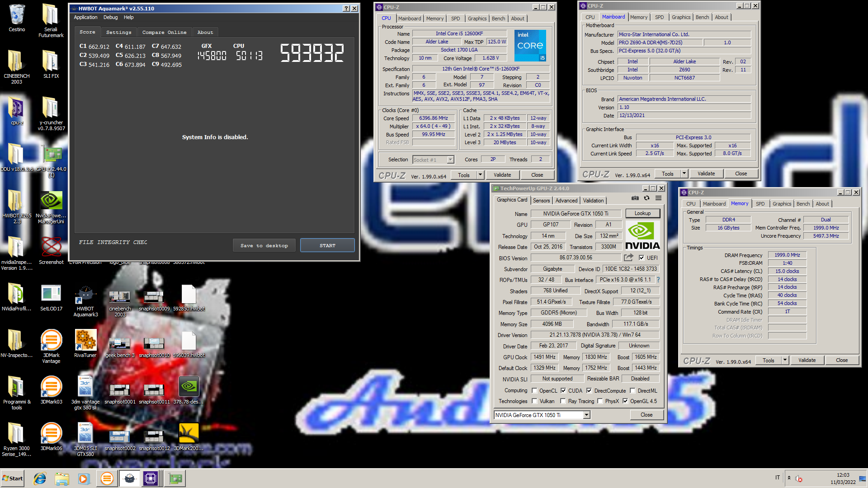Click the GPU-Z refresh icon
Image resolution: width=868 pixels, height=488 pixels.
pos(646,198)
